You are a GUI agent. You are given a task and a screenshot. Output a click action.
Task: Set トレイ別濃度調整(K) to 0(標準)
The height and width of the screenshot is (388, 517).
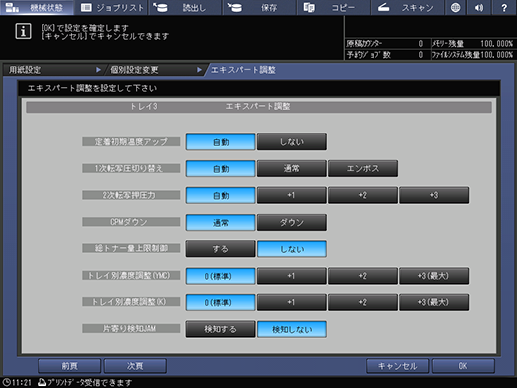point(221,302)
